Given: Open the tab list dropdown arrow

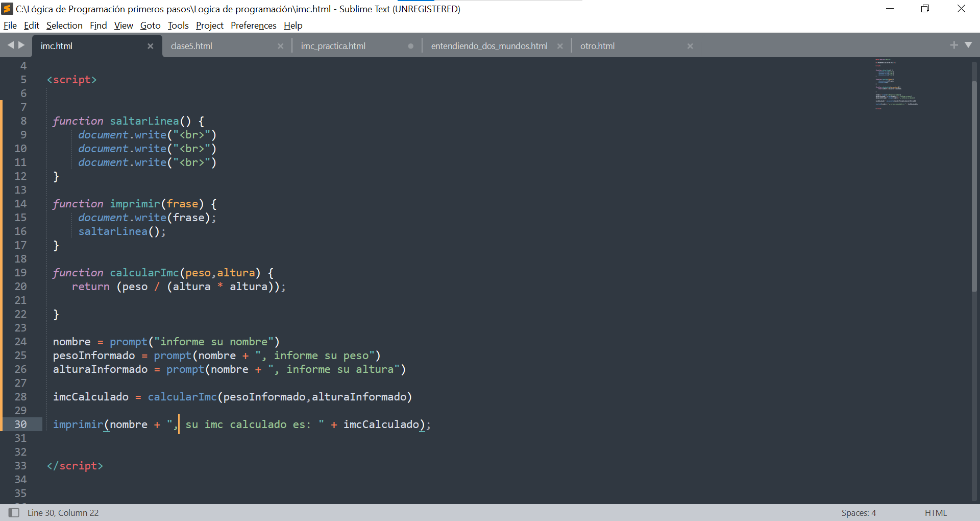Looking at the screenshot, I should point(968,45).
